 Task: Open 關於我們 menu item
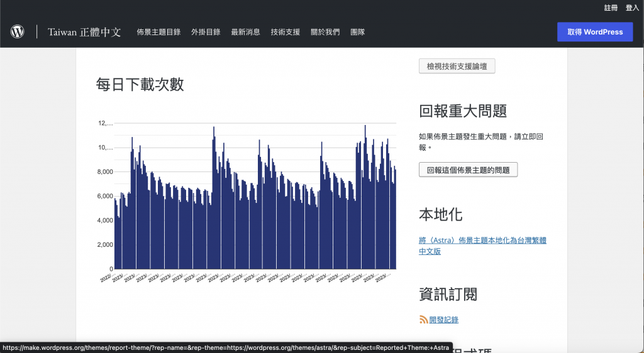(x=325, y=32)
